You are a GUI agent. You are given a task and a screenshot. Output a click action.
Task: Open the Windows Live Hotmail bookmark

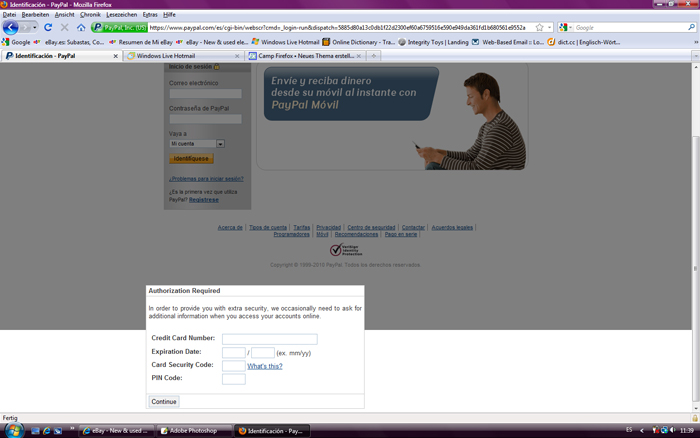[x=286, y=42]
